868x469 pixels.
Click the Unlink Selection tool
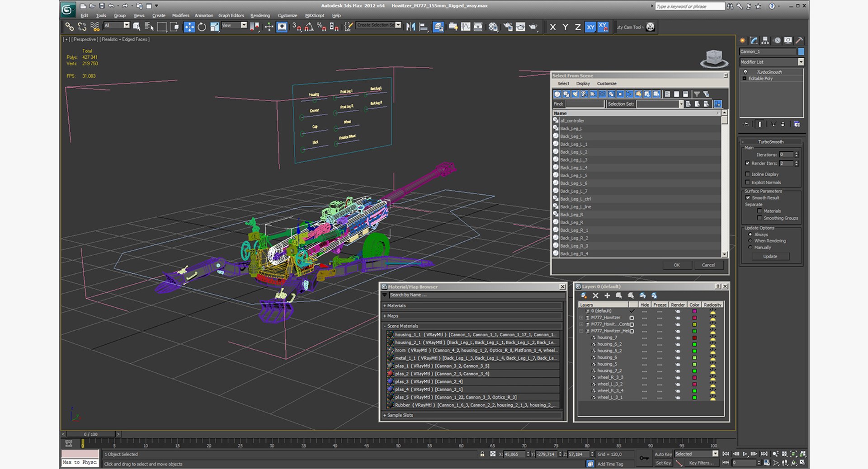pyautogui.click(x=82, y=27)
